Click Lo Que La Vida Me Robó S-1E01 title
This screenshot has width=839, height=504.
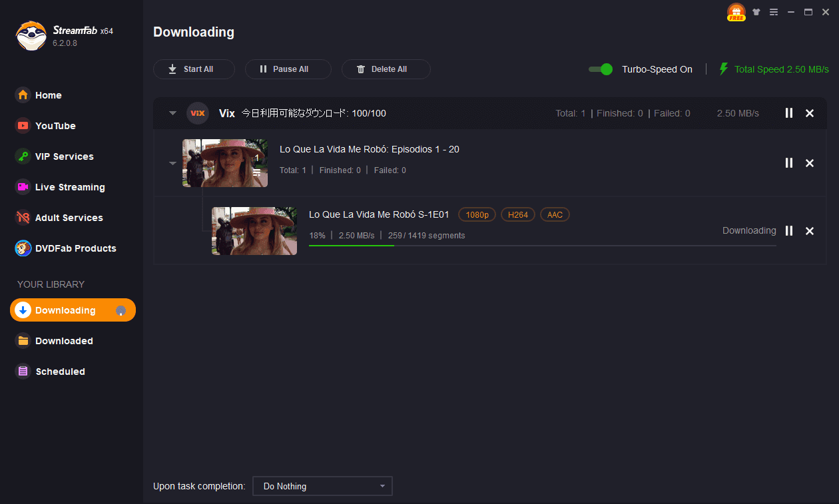tap(379, 214)
